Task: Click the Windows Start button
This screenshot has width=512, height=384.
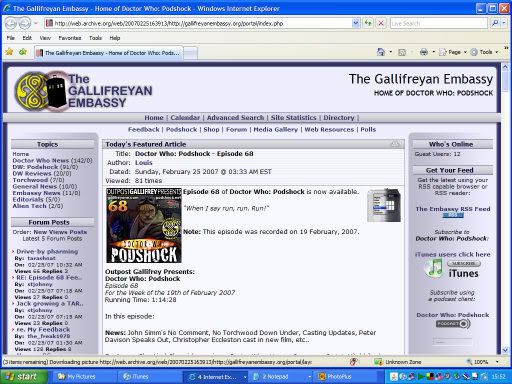Action: click(22, 377)
